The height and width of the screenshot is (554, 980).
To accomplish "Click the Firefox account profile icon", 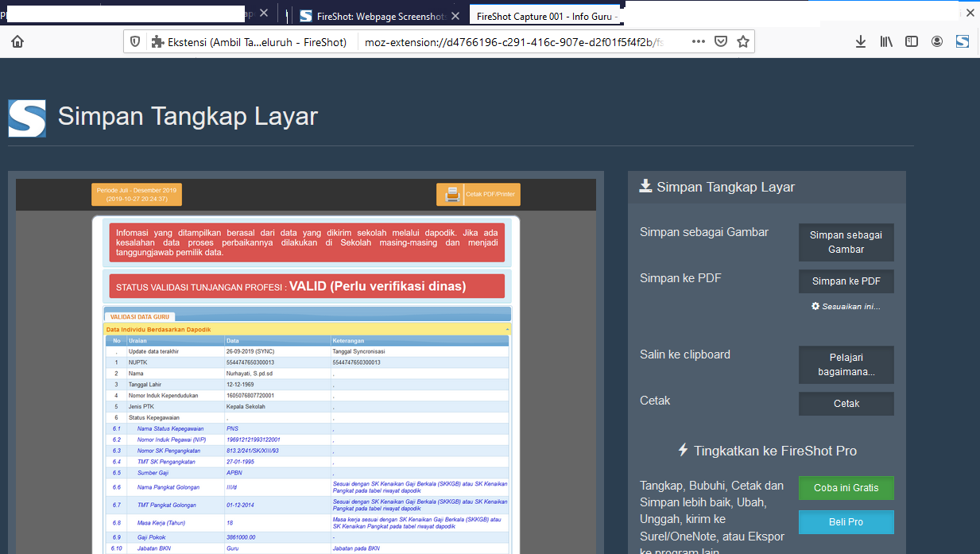I will (x=938, y=41).
